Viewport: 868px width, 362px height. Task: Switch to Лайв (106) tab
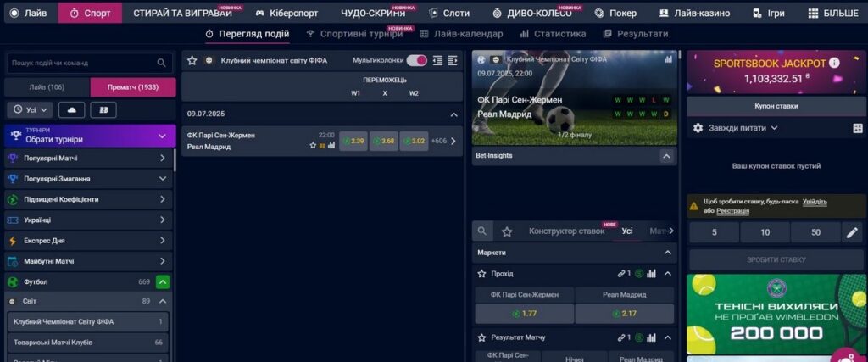coord(47,87)
